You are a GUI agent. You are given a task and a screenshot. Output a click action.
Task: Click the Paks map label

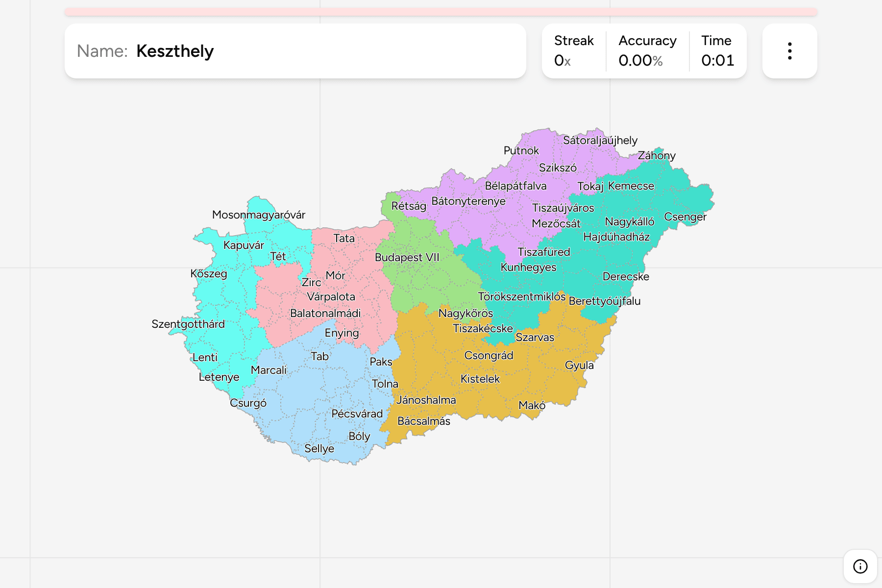[x=381, y=362]
